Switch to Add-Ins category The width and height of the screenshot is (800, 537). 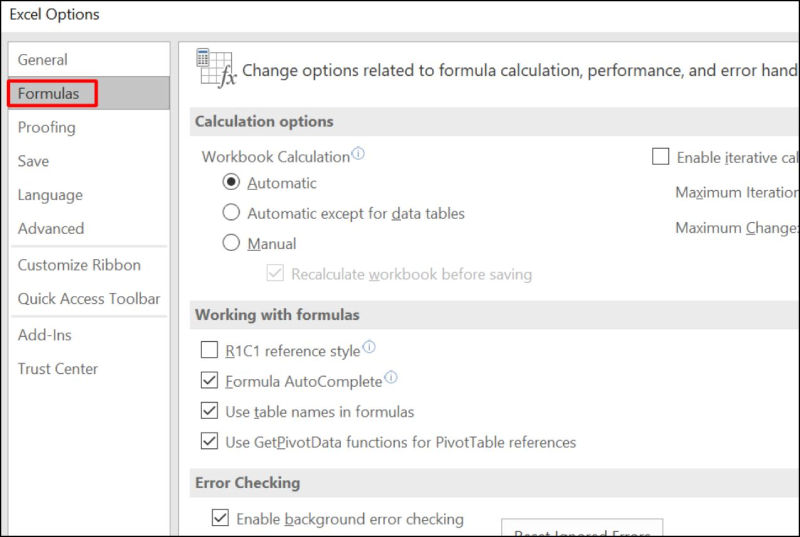89,335
